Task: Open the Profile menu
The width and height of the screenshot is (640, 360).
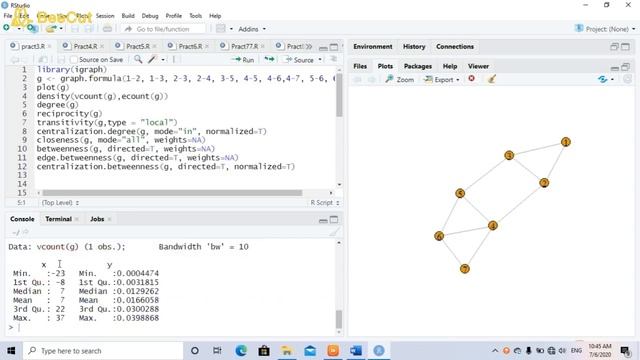Action: pos(173,16)
